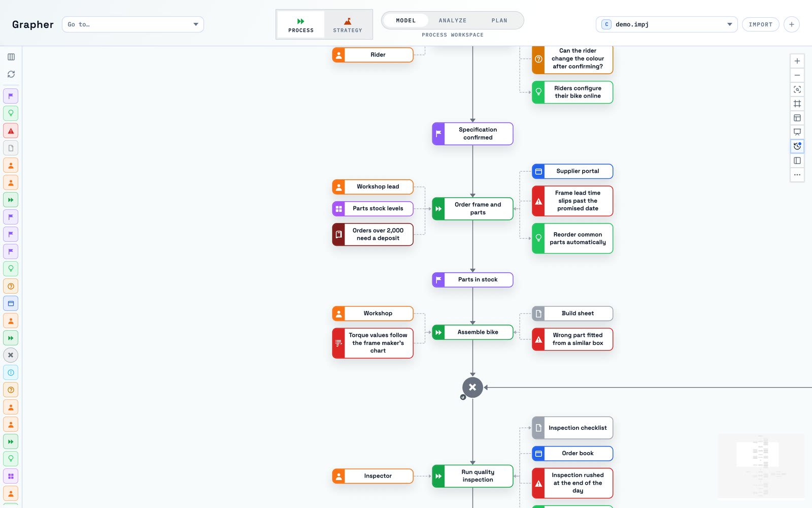812x508 pixels.
Task: Select the 'Parts in stock' milestone node
Action: tap(472, 280)
